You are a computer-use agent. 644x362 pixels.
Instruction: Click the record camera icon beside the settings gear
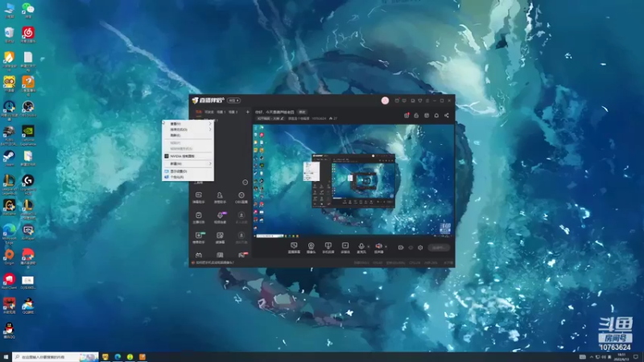[x=401, y=248]
